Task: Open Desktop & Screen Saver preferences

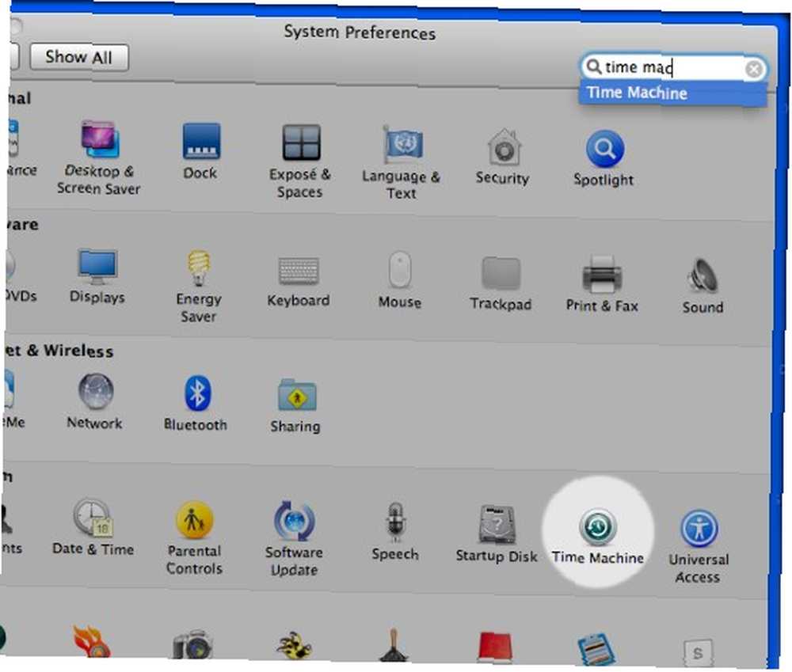Action: tap(99, 157)
